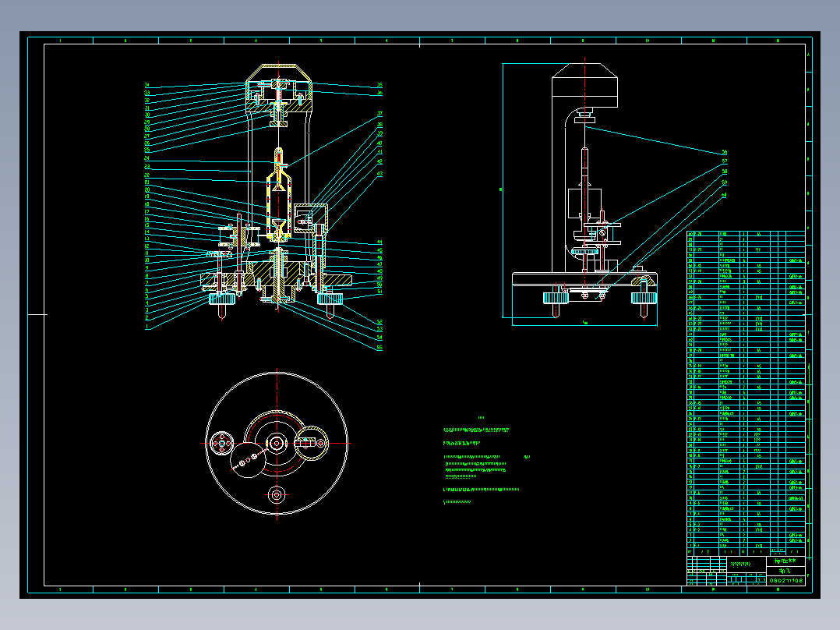Select part balloon number 34
This screenshot has width=840, height=630.
click(146, 85)
